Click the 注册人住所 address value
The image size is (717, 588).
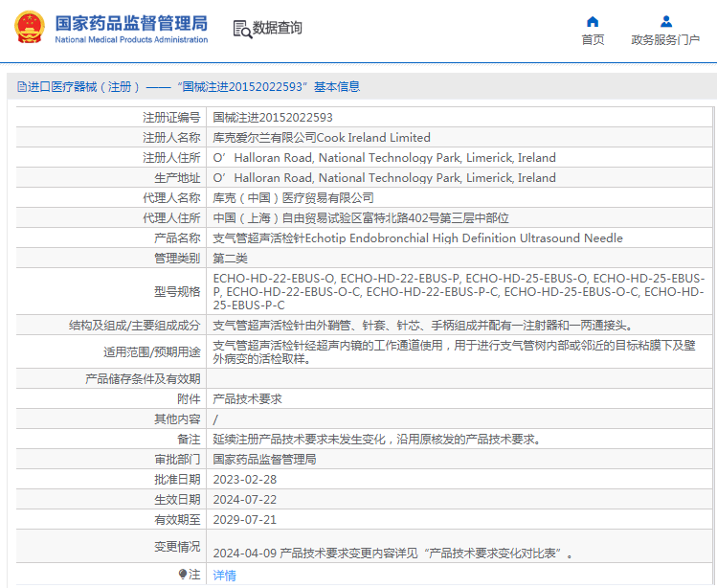pos(384,158)
